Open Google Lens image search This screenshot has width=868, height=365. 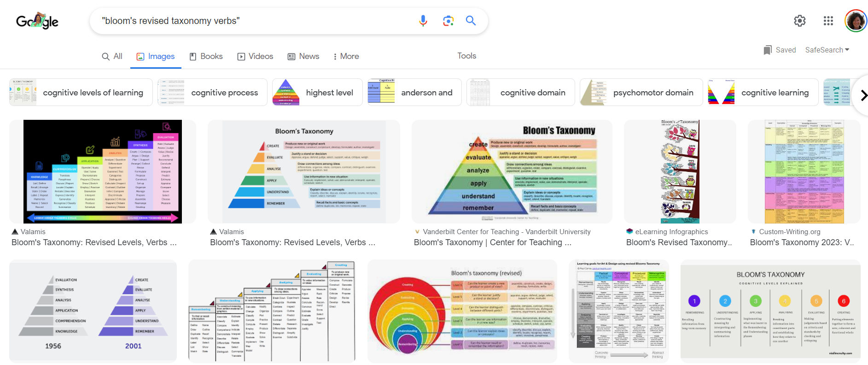point(448,21)
